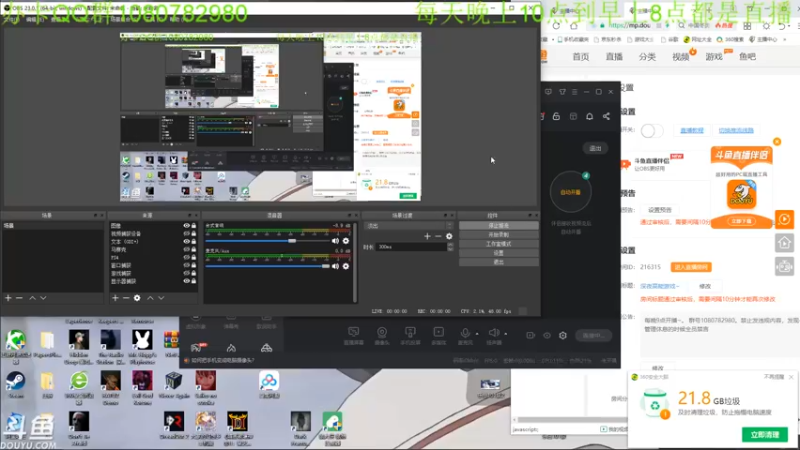
Task: Toggle the live-stream switch on Douyu page
Action: coord(652,131)
